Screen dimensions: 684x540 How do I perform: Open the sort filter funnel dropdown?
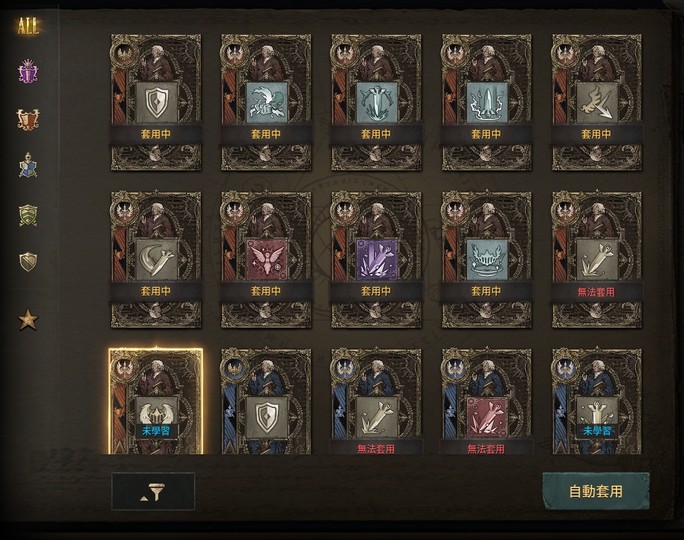click(153, 491)
